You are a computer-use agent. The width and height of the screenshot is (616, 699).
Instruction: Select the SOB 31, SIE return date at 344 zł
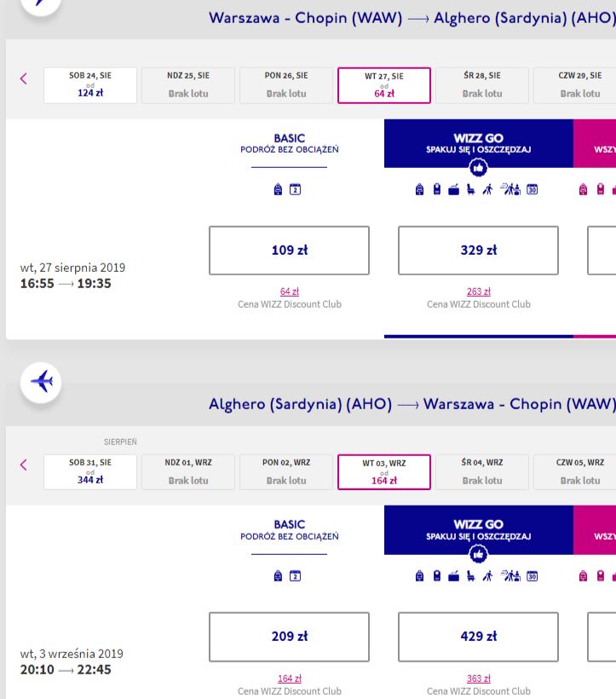coord(90,471)
